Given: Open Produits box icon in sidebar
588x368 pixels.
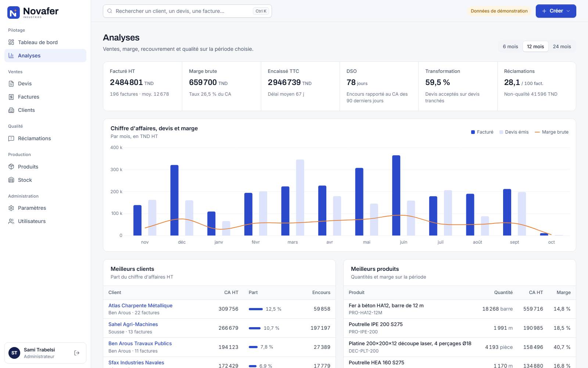Looking at the screenshot, I should coord(11,167).
